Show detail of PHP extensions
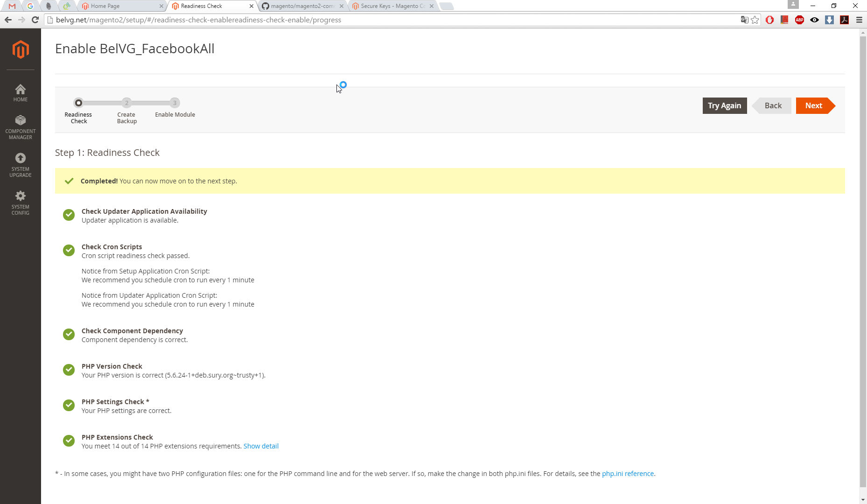 click(x=261, y=446)
